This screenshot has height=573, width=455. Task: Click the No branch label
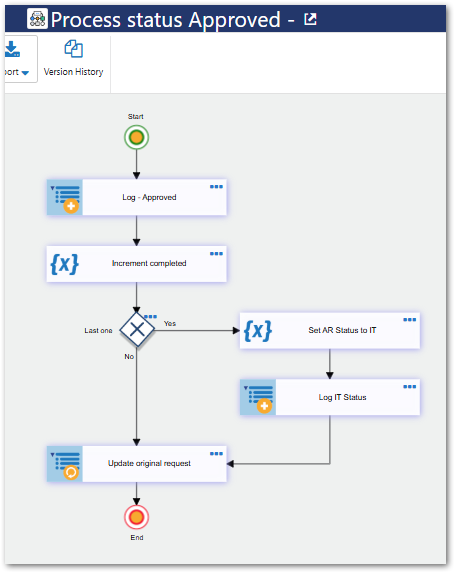tap(129, 356)
